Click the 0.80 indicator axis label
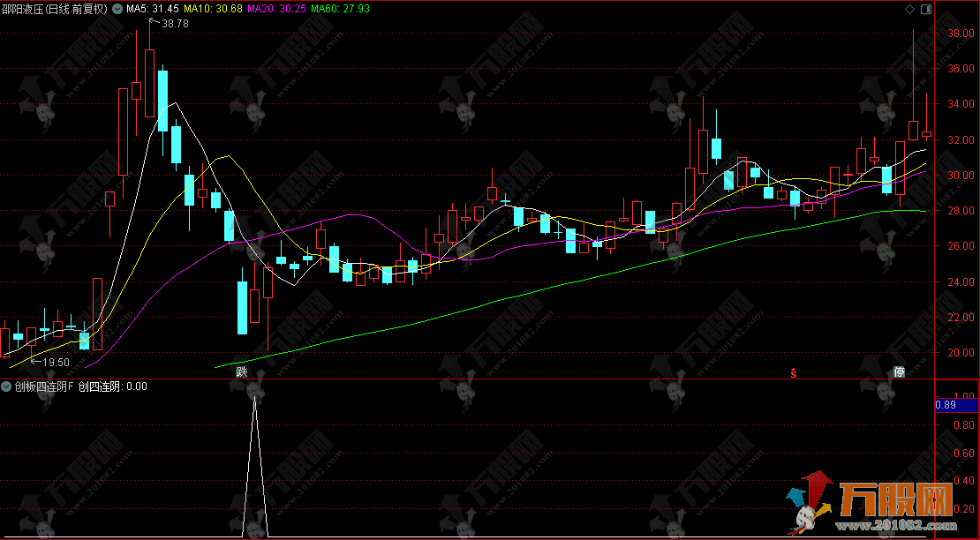Image resolution: width=980 pixels, height=540 pixels. (963, 425)
